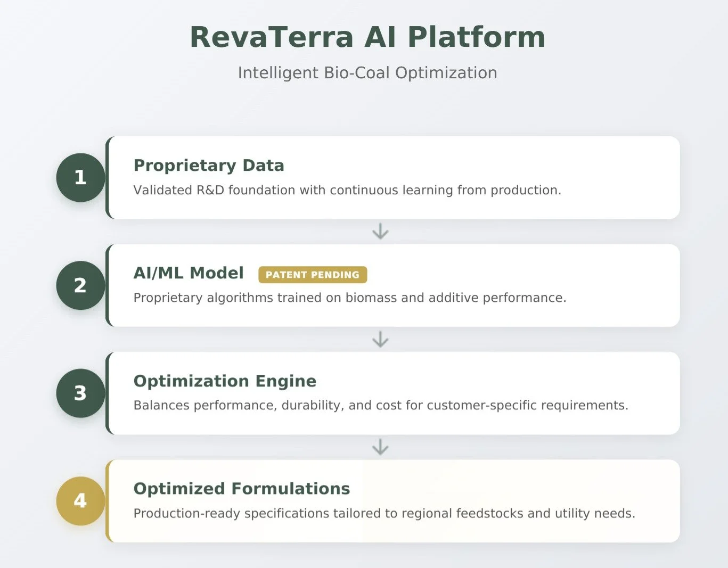Click the text starting 'Validated R&D foundation'
Image resolution: width=728 pixels, height=568 pixels.
pos(347,190)
